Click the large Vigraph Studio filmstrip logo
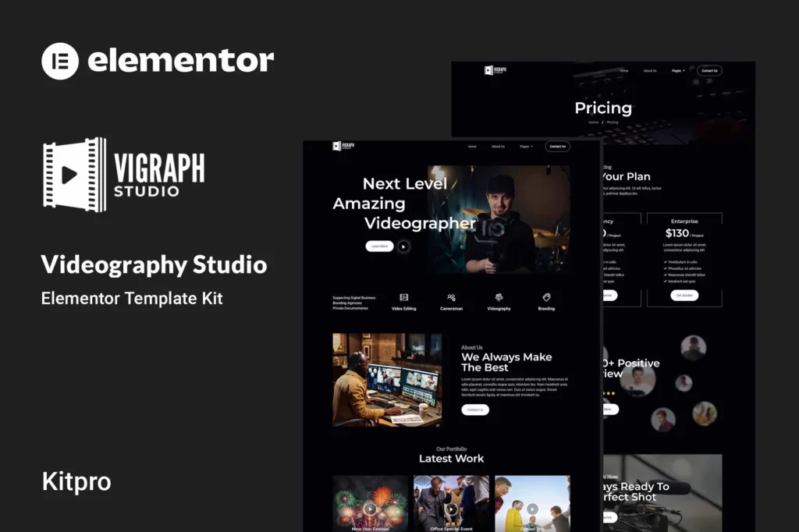Viewport: 799px width, 532px height. pyautogui.click(x=125, y=174)
